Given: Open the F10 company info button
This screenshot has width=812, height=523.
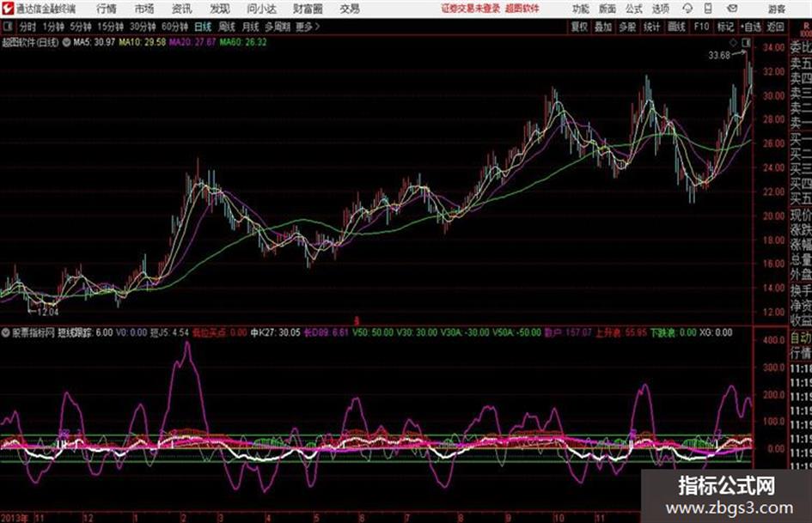Looking at the screenshot, I should point(701,27).
